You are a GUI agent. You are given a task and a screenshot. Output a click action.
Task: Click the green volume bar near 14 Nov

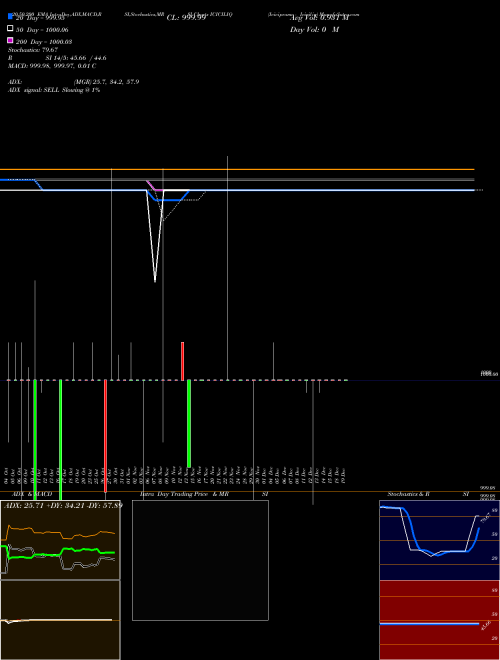point(189,423)
